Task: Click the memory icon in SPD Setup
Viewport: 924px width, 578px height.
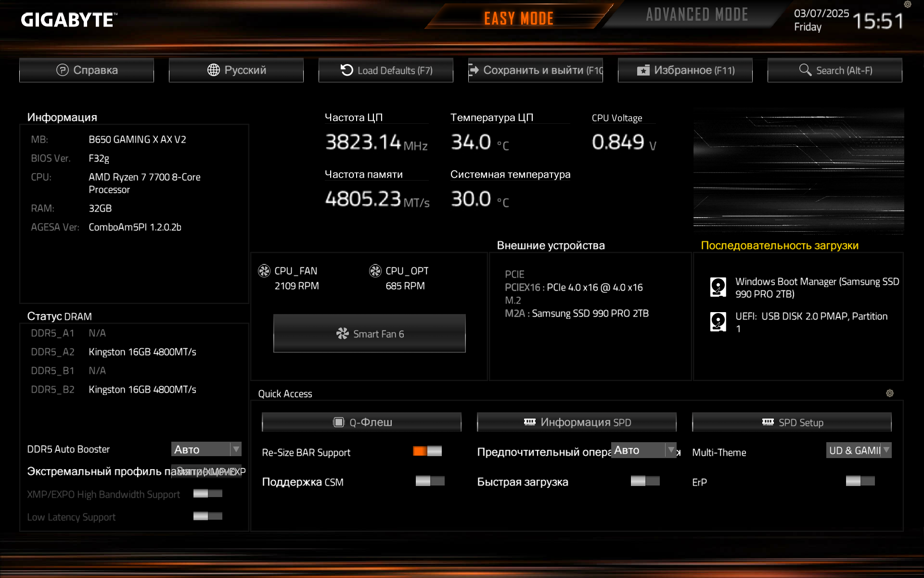Action: (768, 422)
